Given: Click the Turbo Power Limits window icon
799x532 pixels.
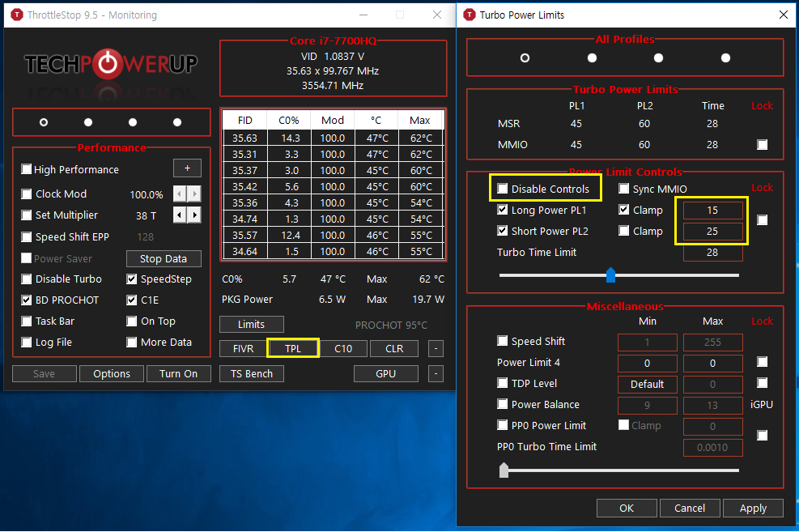Looking at the screenshot, I should pyautogui.click(x=469, y=15).
